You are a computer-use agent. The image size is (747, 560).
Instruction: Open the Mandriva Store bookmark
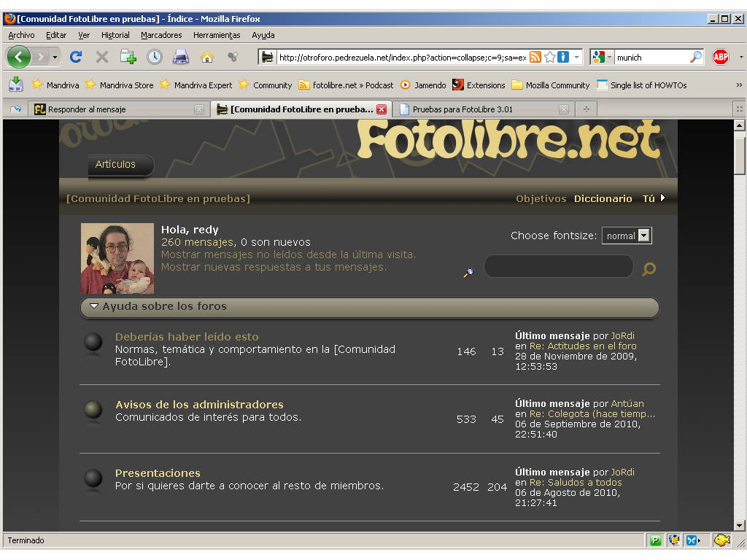pyautogui.click(x=119, y=85)
